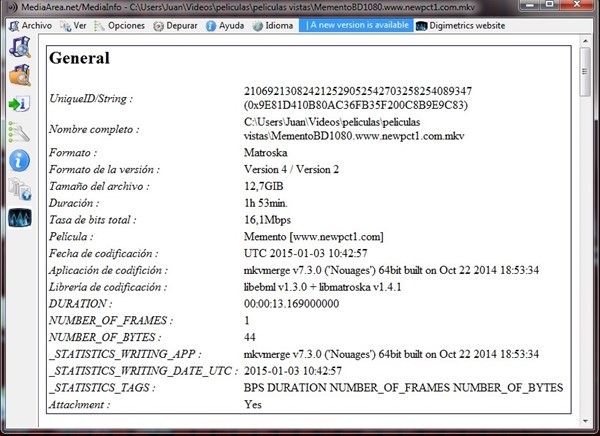Click the blue waveform sidebar icon
Image resolution: width=600 pixels, height=436 pixels.
click(20, 218)
